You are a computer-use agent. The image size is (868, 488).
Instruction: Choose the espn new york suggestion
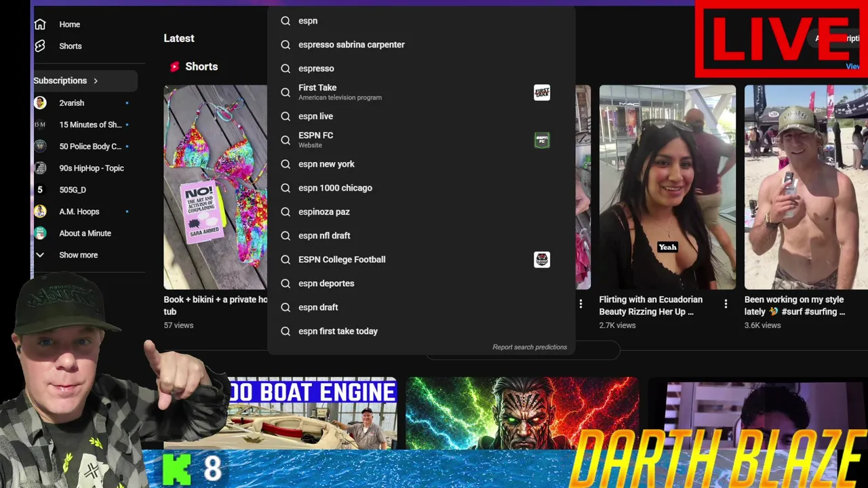(421, 164)
